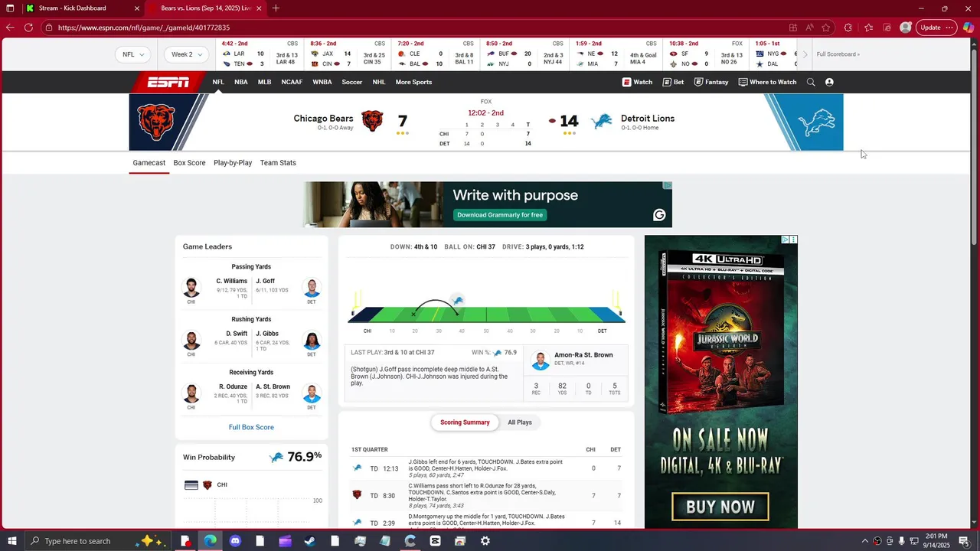Click the Detroit Lions logo beside the score
980x551 pixels.
click(602, 121)
